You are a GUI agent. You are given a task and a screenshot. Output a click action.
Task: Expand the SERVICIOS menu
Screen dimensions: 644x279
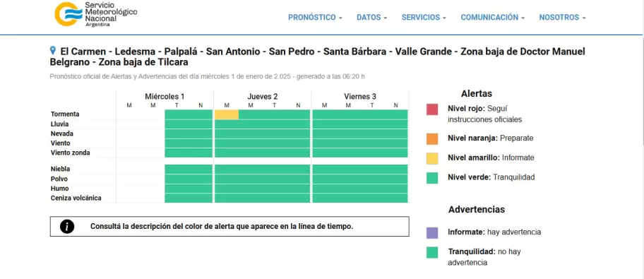(x=424, y=17)
